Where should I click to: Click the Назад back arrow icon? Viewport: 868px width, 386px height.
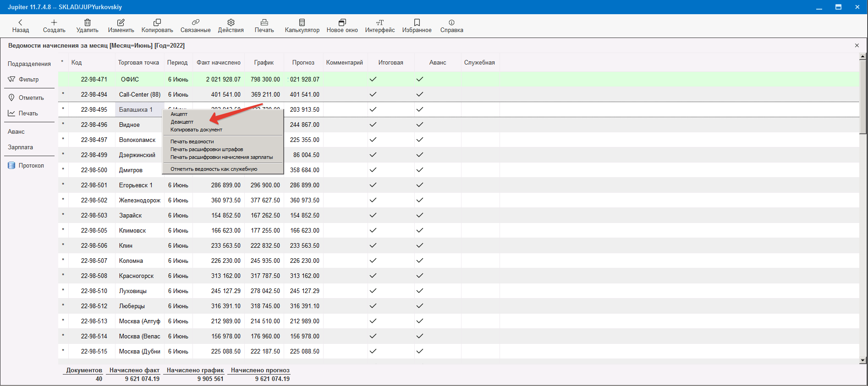pos(20,22)
